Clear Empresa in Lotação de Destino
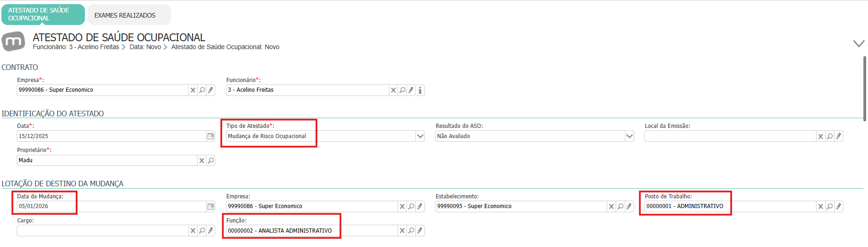Image resolution: width=868 pixels, height=247 pixels. 402,207
